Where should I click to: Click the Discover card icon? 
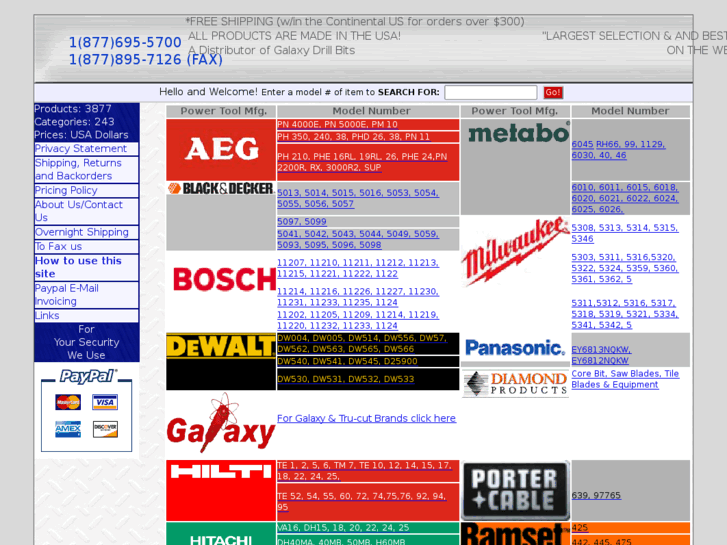(x=105, y=429)
